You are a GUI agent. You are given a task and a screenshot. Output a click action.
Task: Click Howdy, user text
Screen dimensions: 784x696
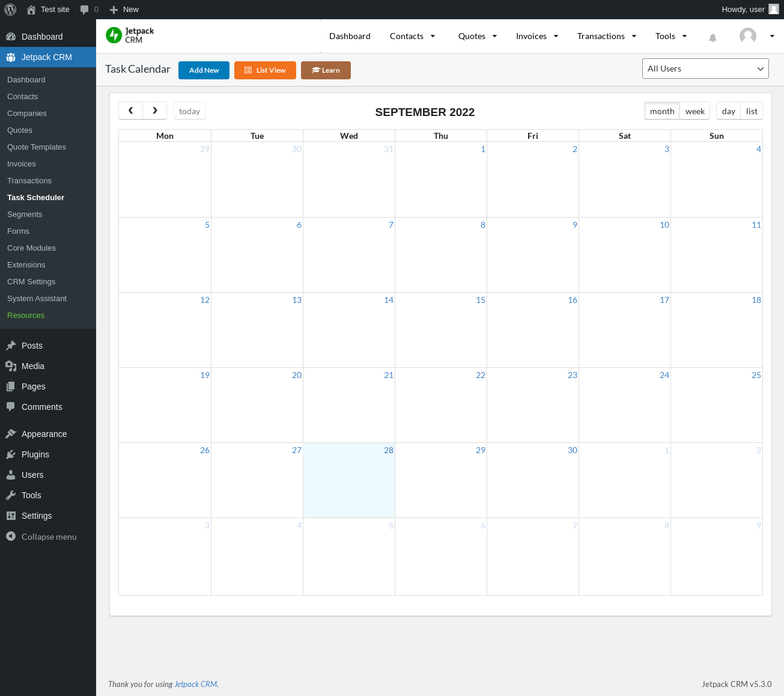743,10
